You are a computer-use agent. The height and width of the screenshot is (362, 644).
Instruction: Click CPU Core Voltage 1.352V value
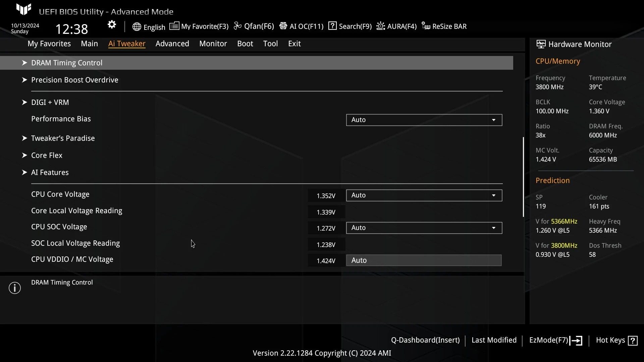tap(326, 196)
